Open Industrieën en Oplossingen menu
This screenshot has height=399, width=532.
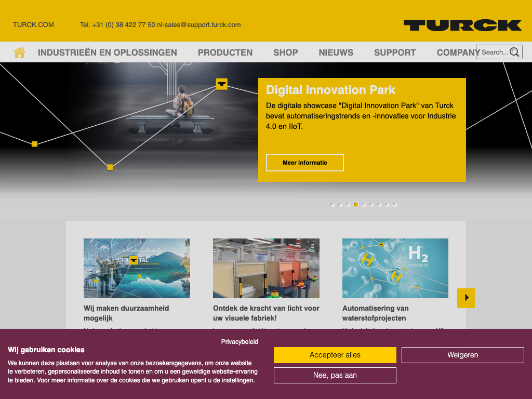tap(108, 52)
